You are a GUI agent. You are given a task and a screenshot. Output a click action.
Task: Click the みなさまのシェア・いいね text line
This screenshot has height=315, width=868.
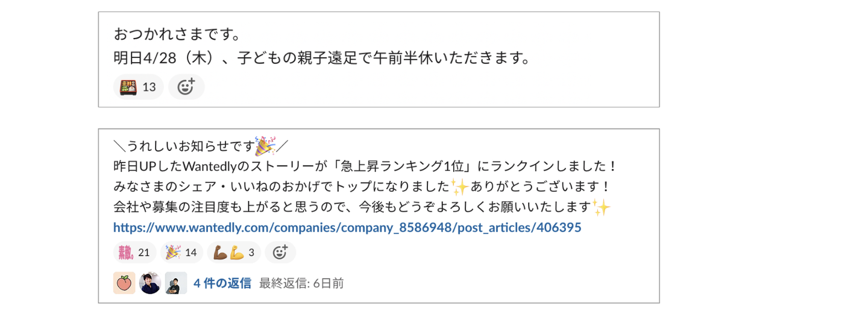(281, 186)
